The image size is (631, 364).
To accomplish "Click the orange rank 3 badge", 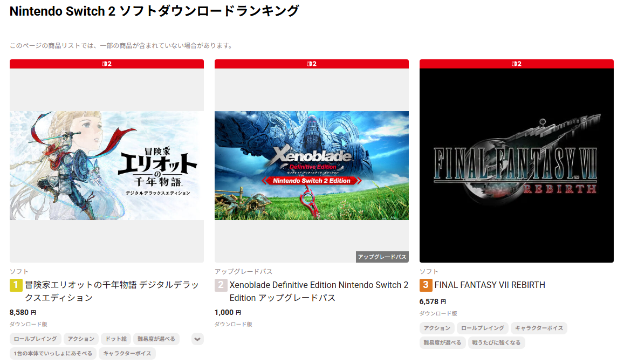I will tap(426, 285).
